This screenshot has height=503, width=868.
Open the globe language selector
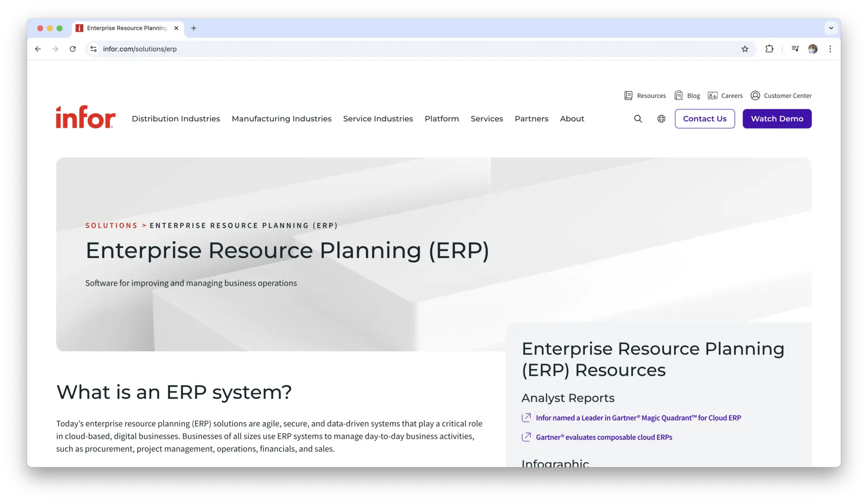click(x=661, y=119)
